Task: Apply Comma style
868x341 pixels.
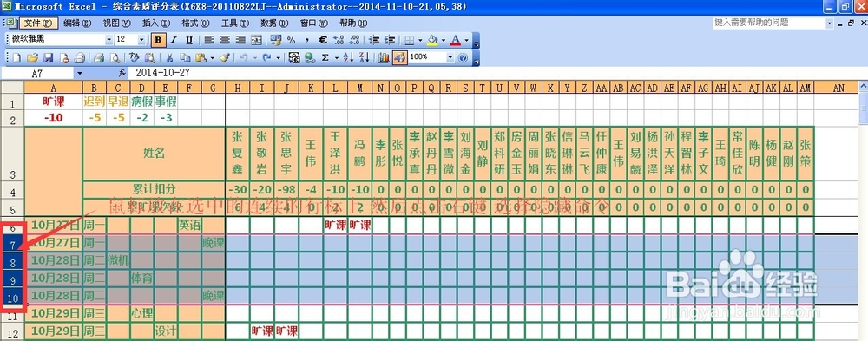Action: point(306,40)
